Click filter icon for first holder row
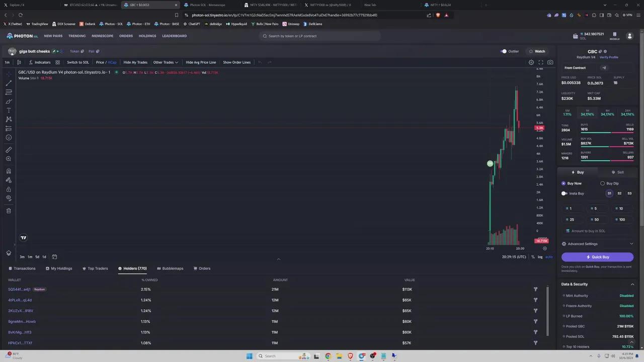Screen dimensions: 644x362 coord(535,289)
